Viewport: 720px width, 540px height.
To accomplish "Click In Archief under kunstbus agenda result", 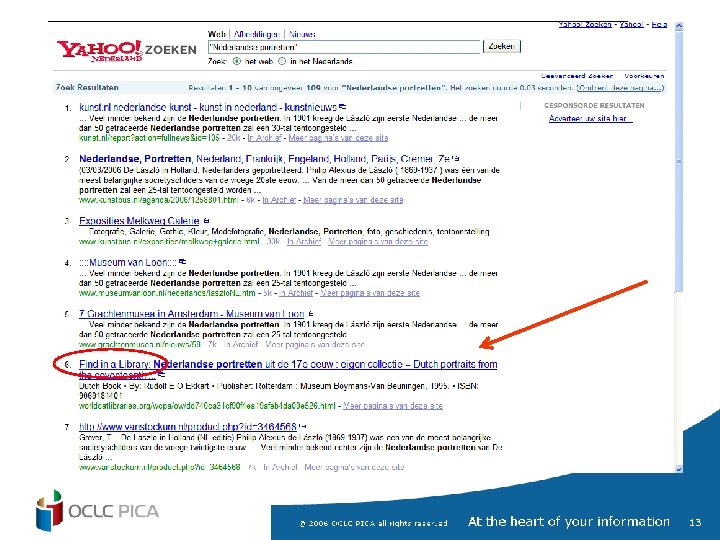I will click(279, 200).
